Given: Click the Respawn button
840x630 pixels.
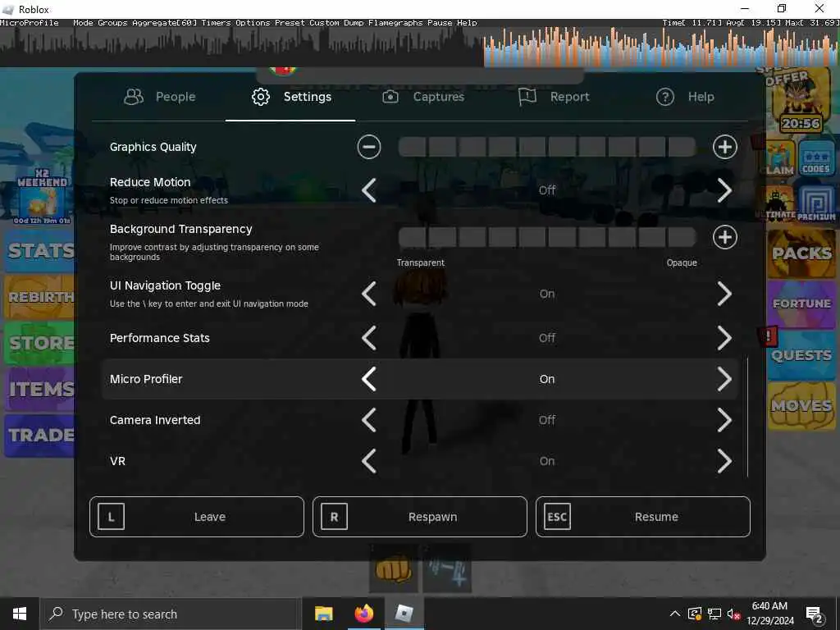Looking at the screenshot, I should pyautogui.click(x=420, y=517).
